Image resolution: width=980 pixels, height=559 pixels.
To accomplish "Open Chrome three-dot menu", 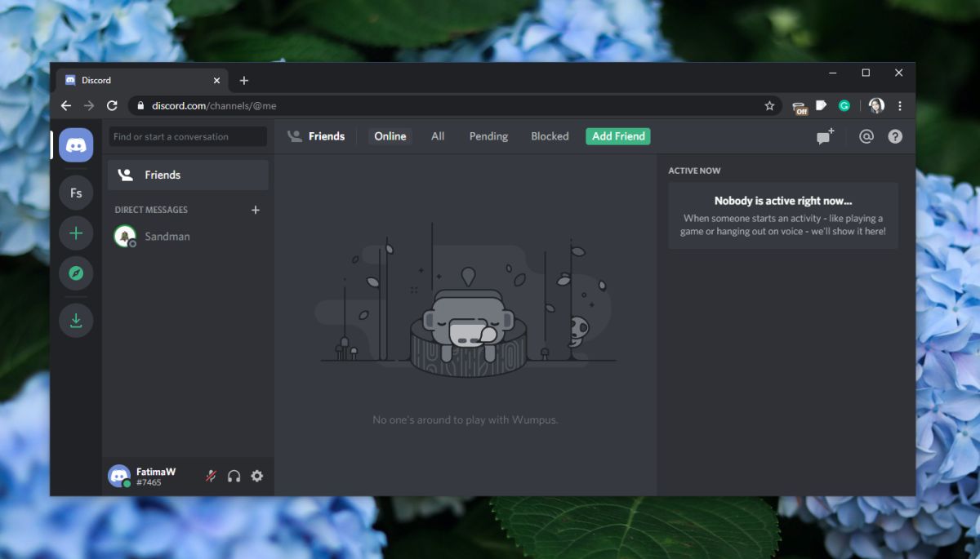I will pyautogui.click(x=900, y=106).
